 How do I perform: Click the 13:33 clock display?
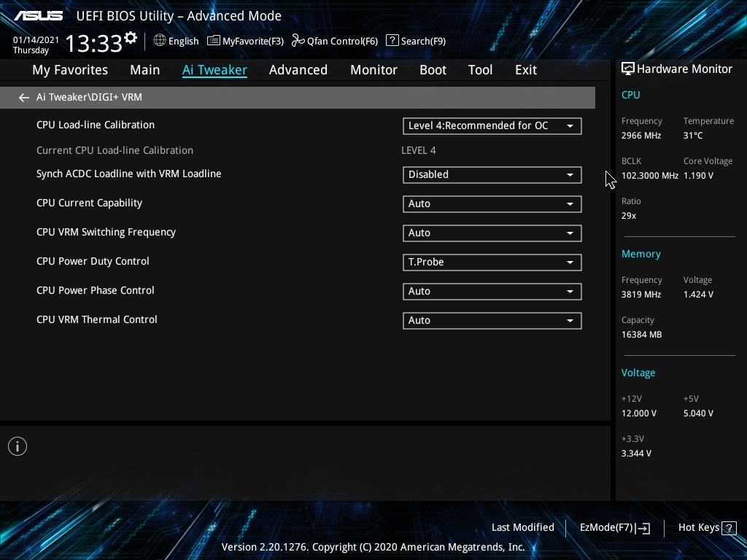[x=94, y=44]
